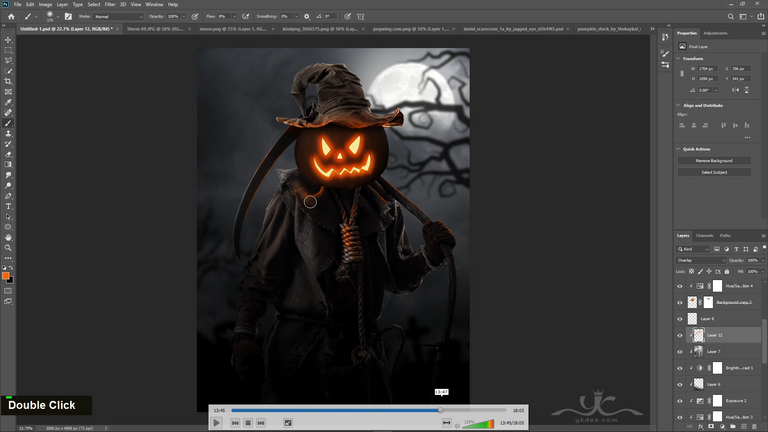
Task: Click the search icon at top right
Action: click(x=731, y=16)
